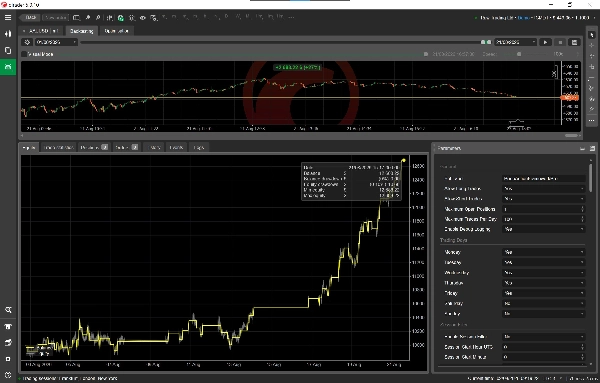The width and height of the screenshot is (600, 383).
Task: Open the backtest end date dropdown
Action: pos(515,42)
